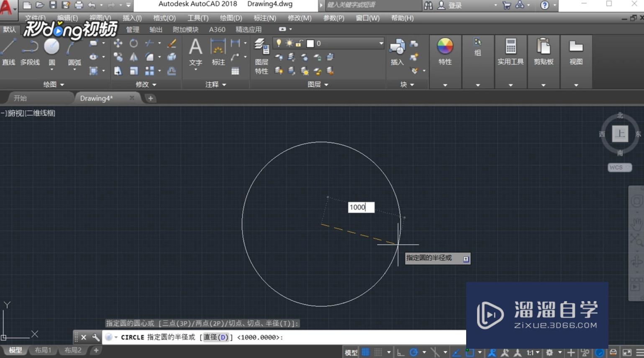Open the Modify (修改(M)) menu
This screenshot has height=358, width=644.
[299, 18]
